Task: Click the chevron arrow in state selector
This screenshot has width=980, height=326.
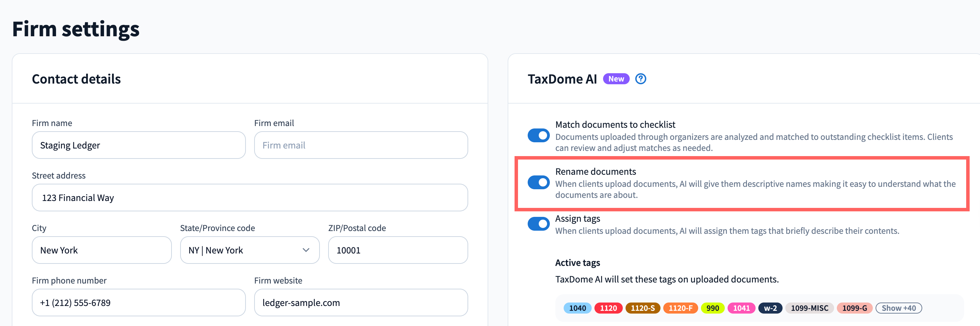Action: (305, 250)
